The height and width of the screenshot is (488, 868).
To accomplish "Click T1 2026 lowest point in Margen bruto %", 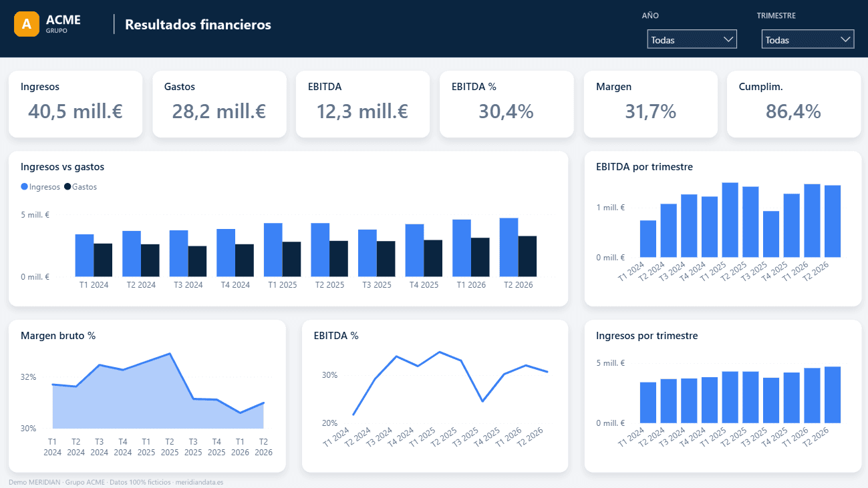I will (240, 413).
